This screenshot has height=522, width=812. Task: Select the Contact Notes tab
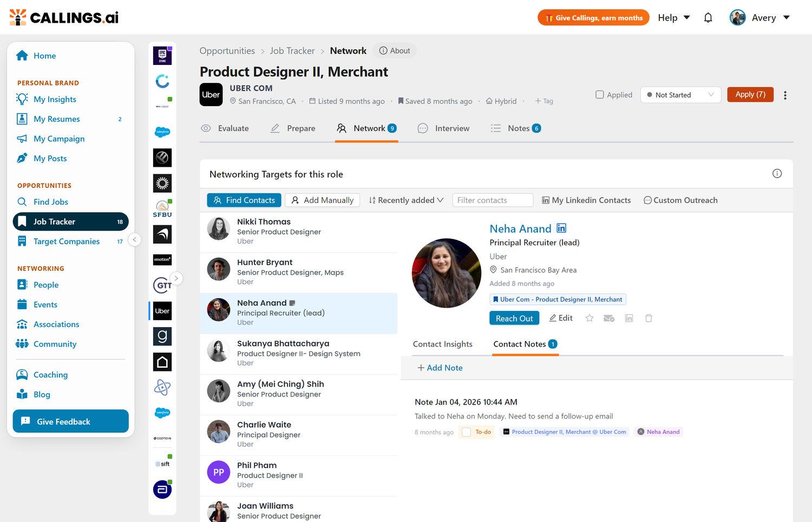525,344
